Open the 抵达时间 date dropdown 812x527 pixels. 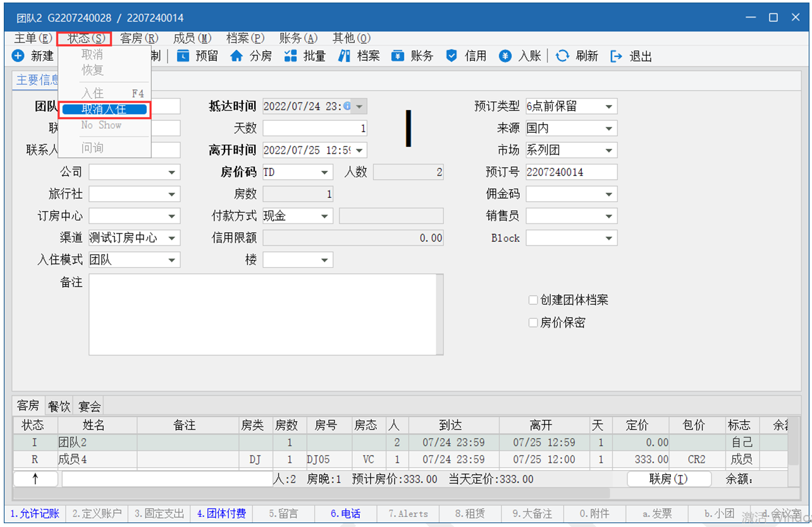[x=359, y=106]
